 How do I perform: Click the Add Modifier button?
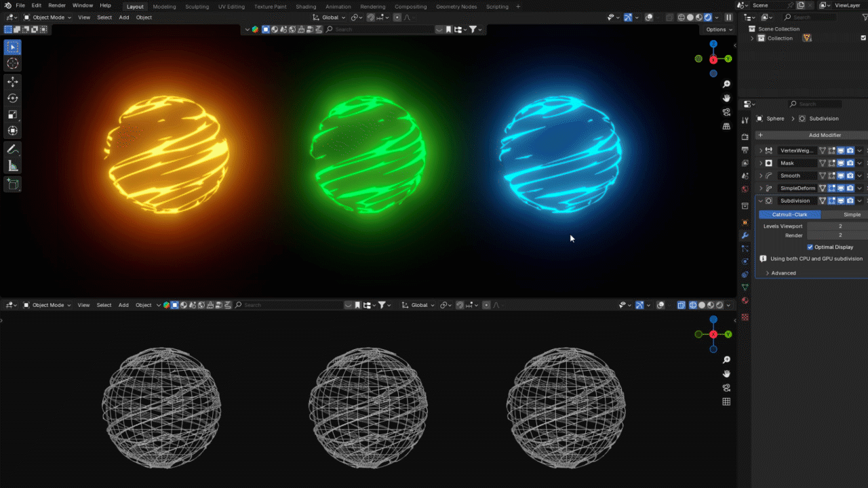point(812,135)
